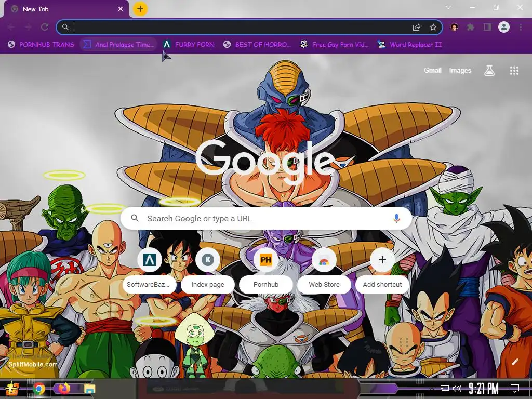This screenshot has height=399, width=532.
Task: Open the tab search chevron in title bar
Action: [448, 7]
